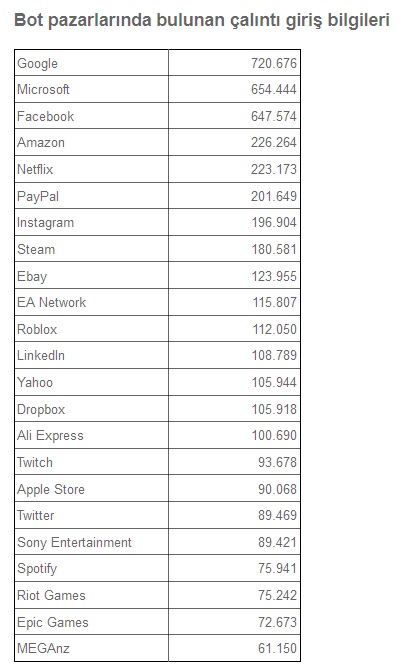Click the table title heading text
399x669 pixels.
click(x=202, y=20)
